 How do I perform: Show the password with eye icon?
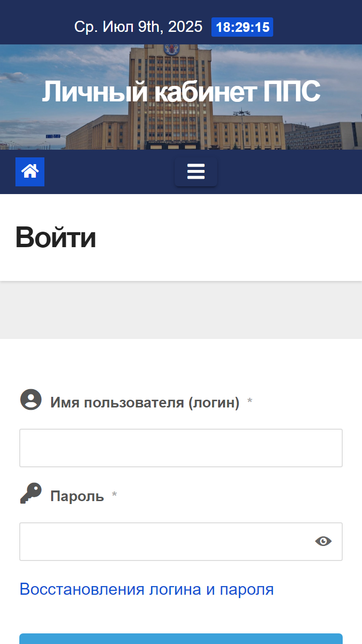323,541
